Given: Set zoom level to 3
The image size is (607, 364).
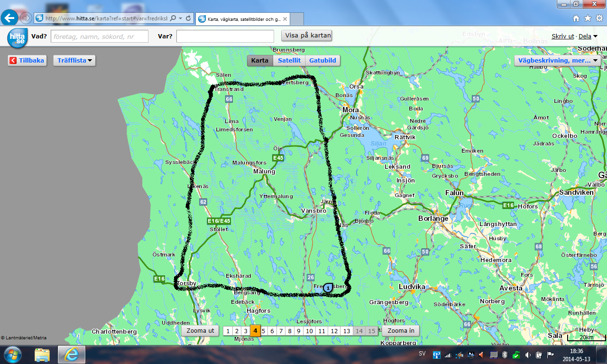Looking at the screenshot, I should (x=245, y=331).
